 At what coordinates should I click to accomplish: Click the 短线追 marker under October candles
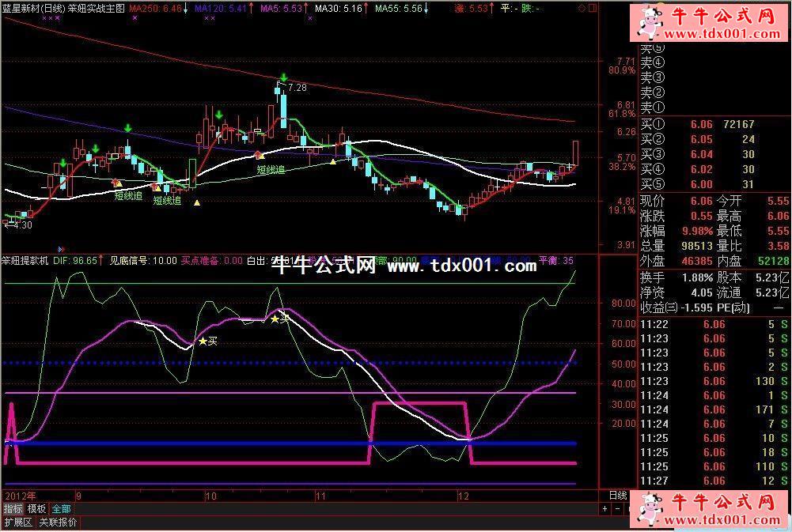[270, 169]
